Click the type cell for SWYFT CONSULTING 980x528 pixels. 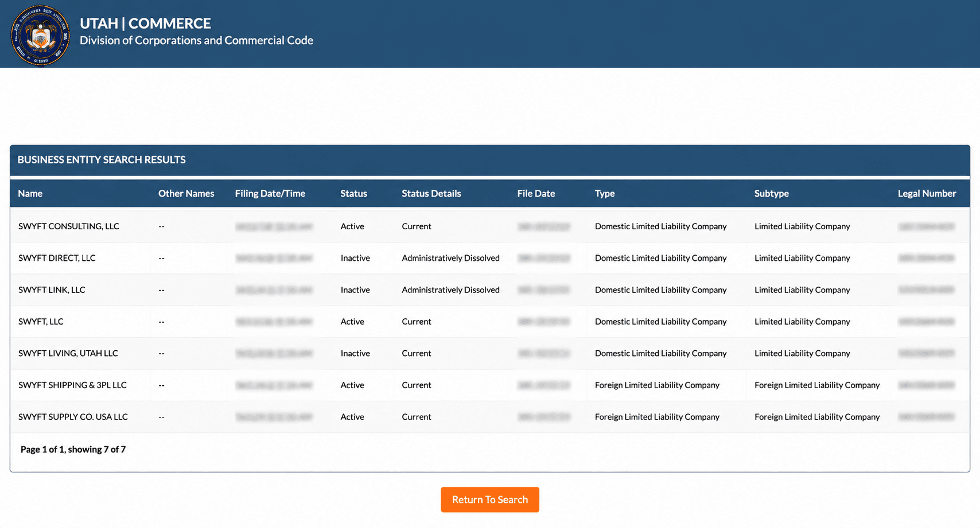(660, 226)
